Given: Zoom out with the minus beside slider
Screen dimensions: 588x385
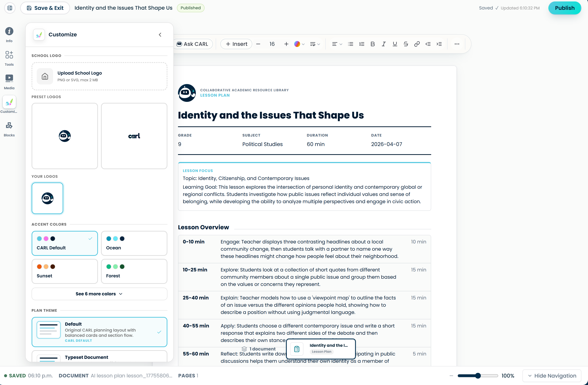Looking at the screenshot, I should [451, 376].
